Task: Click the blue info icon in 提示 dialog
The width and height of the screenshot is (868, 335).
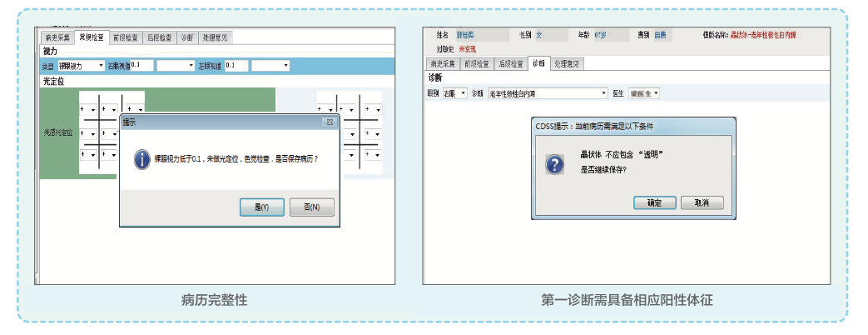Action: pos(141,157)
